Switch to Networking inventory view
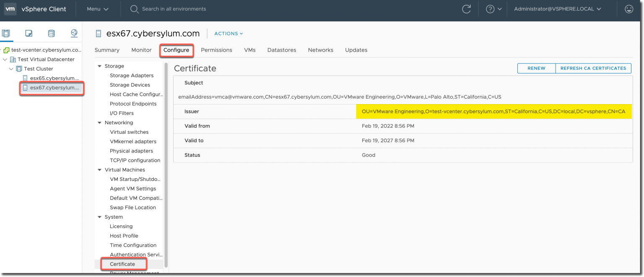This screenshot has height=277, width=644. click(x=74, y=34)
